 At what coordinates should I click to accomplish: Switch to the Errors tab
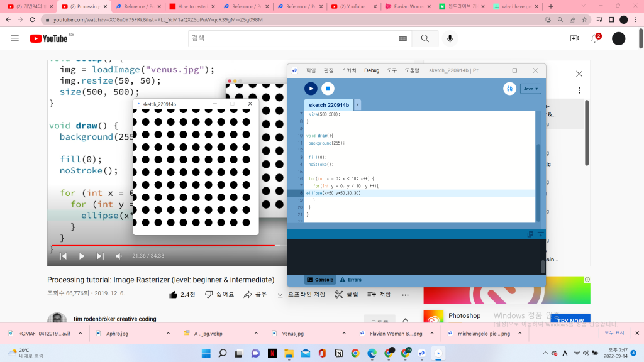[351, 280]
